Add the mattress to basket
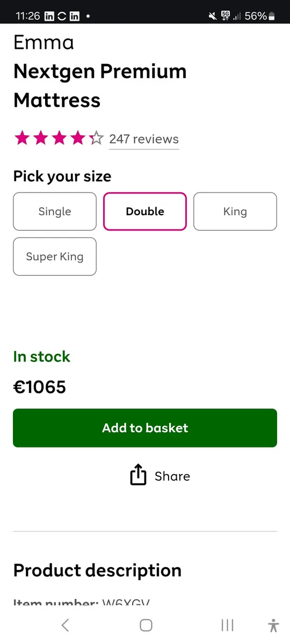This screenshot has width=290, height=644. click(x=145, y=428)
